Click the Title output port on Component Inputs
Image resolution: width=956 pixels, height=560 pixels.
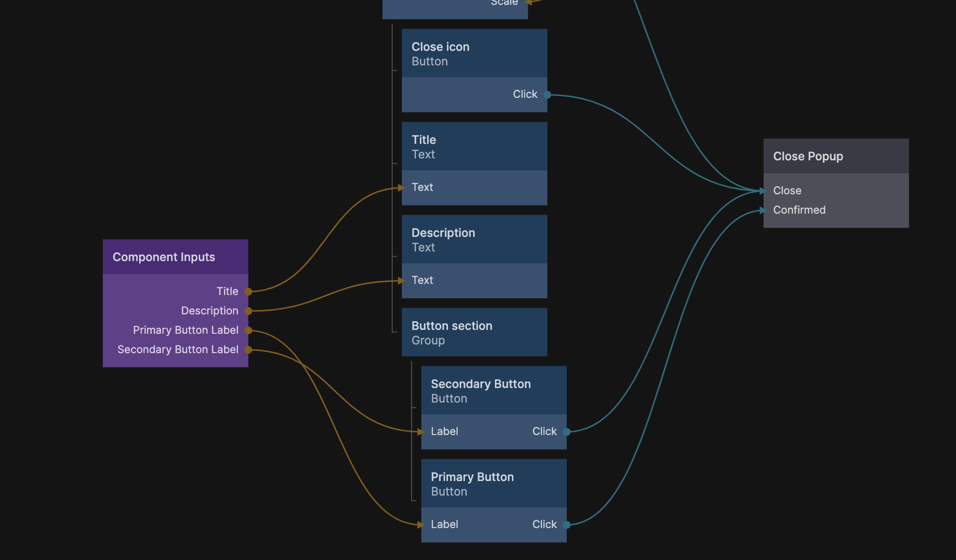tap(248, 292)
